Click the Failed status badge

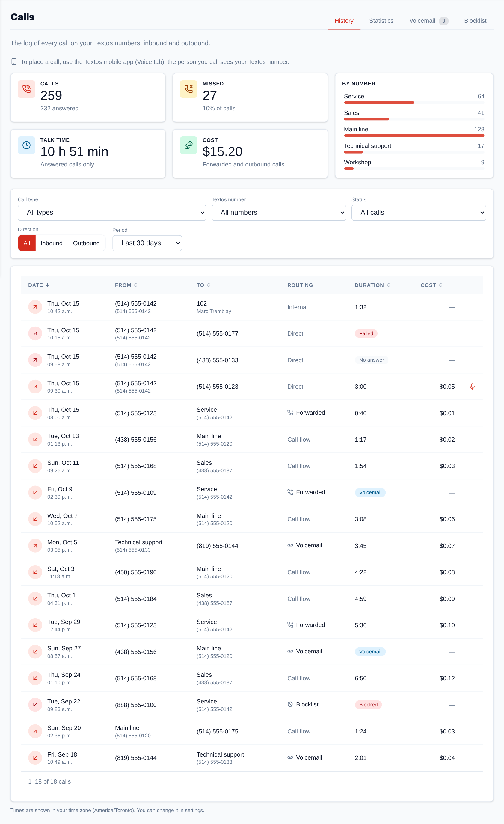(x=366, y=333)
